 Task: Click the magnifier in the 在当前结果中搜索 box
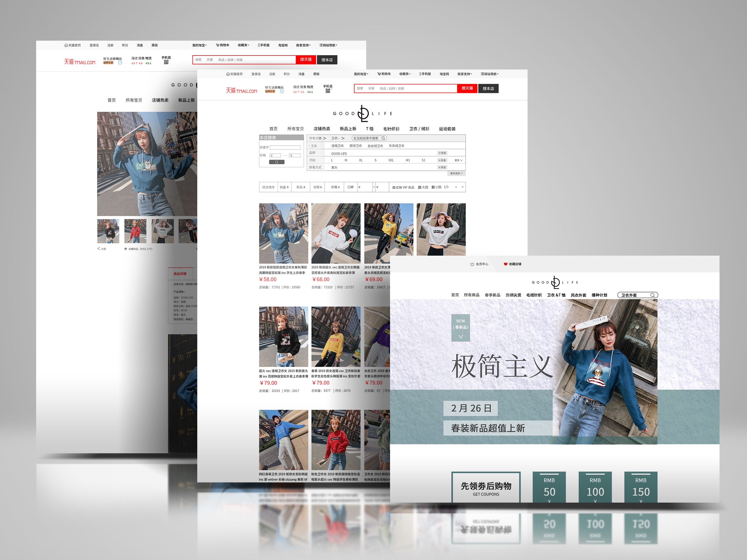coord(383,138)
